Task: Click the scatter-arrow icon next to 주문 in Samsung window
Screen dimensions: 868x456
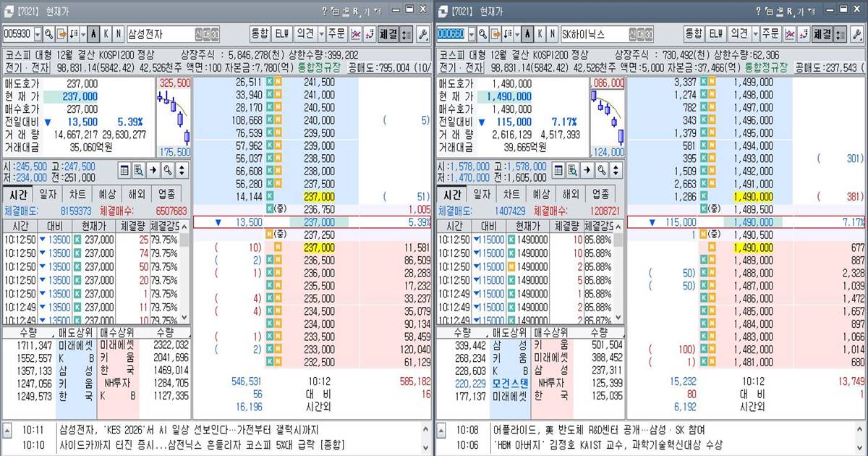Action: coord(370,34)
